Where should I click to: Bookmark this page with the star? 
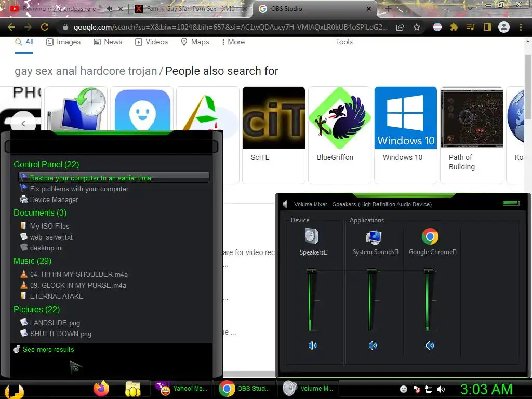point(417,27)
